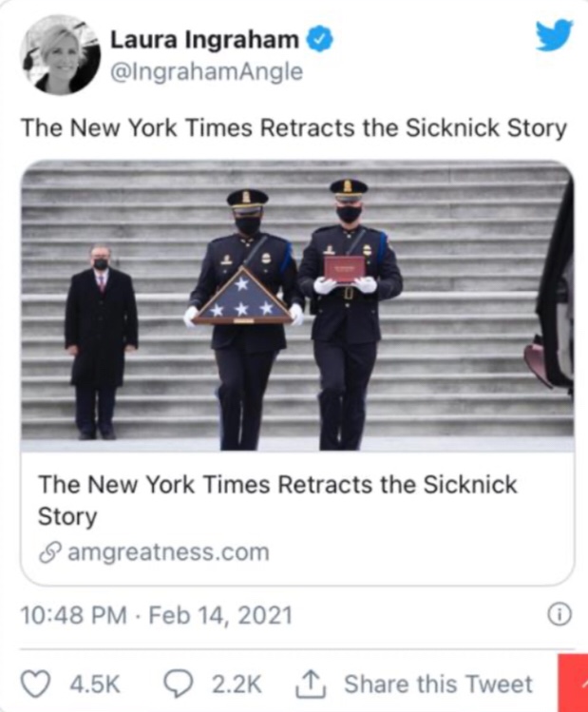Open the amgreatness.com domain link
The height and width of the screenshot is (712, 588).
[168, 552]
